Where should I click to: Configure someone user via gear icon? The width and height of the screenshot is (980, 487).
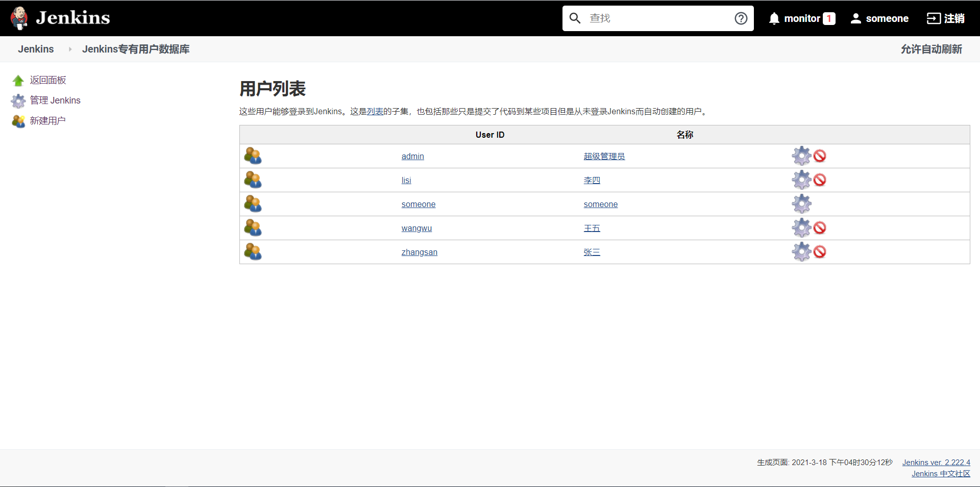click(801, 204)
